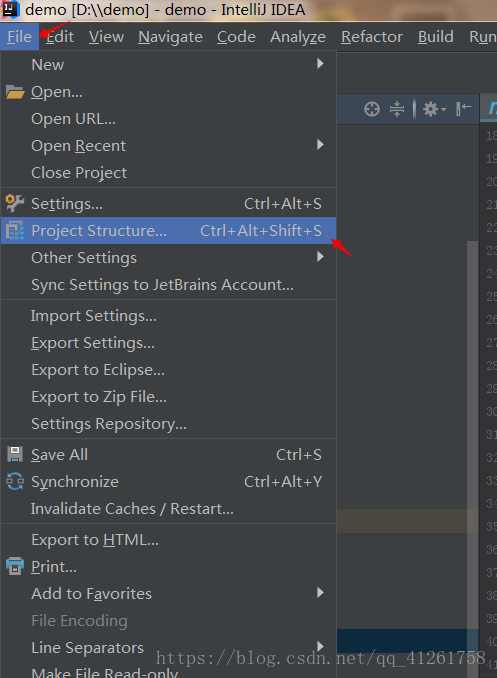Choose Invalidate Caches / Restart...
Viewport: 497px width, 678px height.
[169, 508]
